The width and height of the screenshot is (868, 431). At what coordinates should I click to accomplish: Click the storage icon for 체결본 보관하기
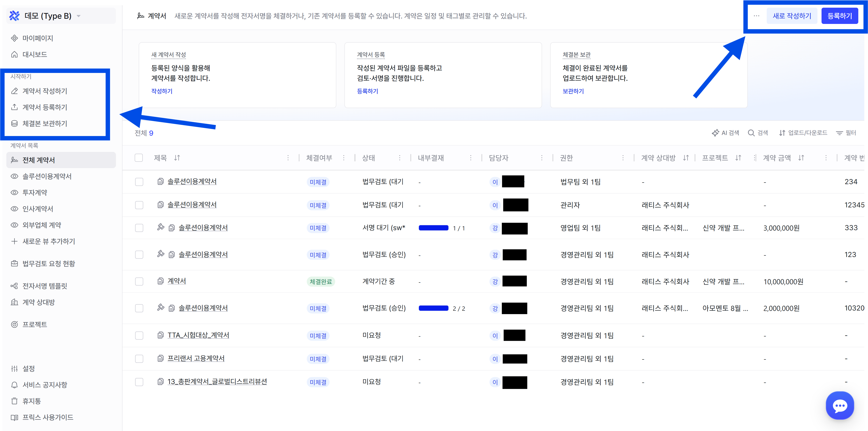click(14, 123)
